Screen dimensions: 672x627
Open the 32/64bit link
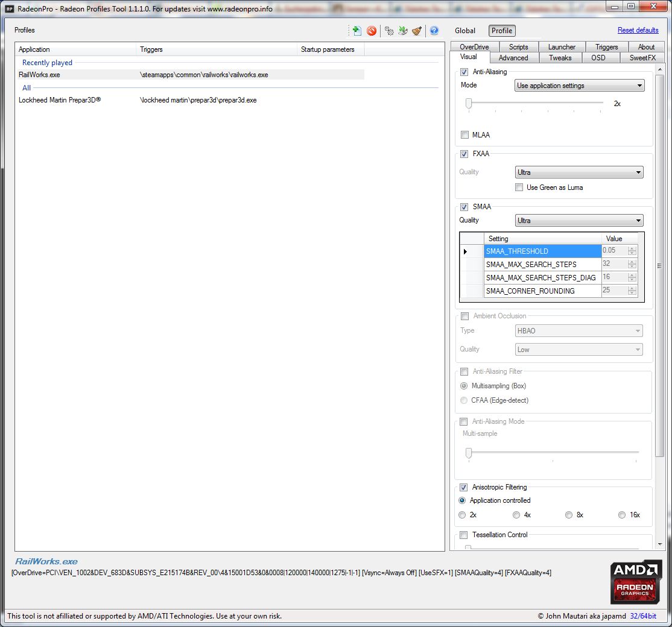(643, 616)
